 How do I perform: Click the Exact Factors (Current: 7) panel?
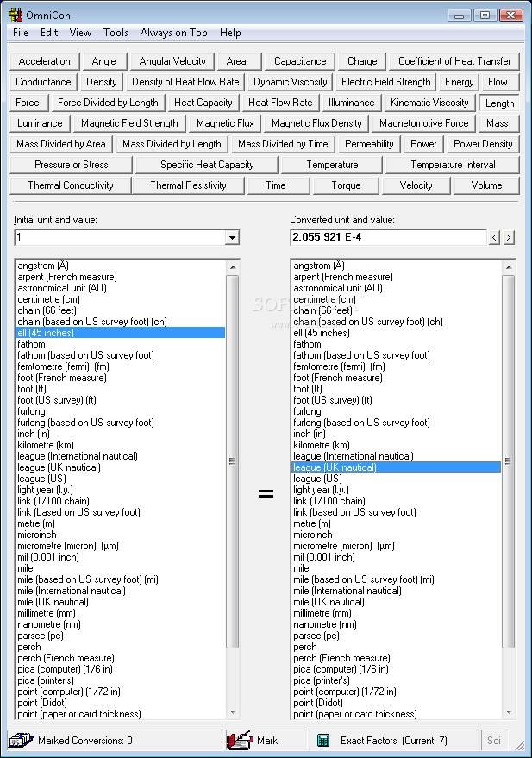point(394,741)
